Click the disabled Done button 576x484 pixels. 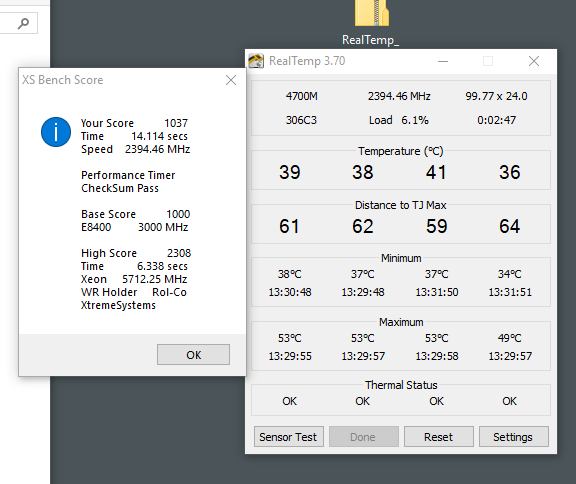(x=363, y=437)
